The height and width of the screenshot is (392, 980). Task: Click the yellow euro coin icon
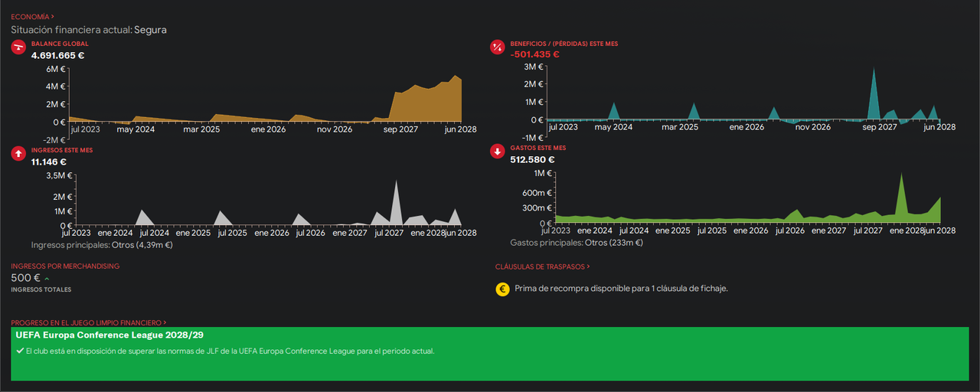[x=502, y=289]
